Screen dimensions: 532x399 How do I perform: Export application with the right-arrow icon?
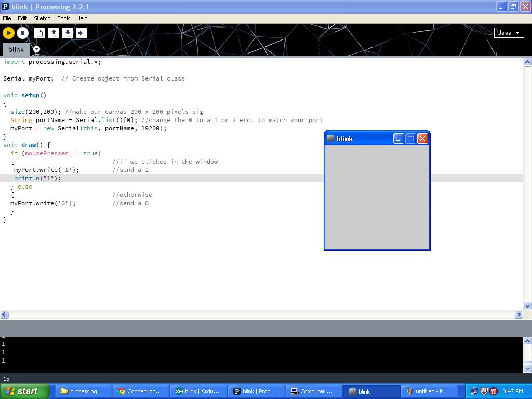pos(82,33)
